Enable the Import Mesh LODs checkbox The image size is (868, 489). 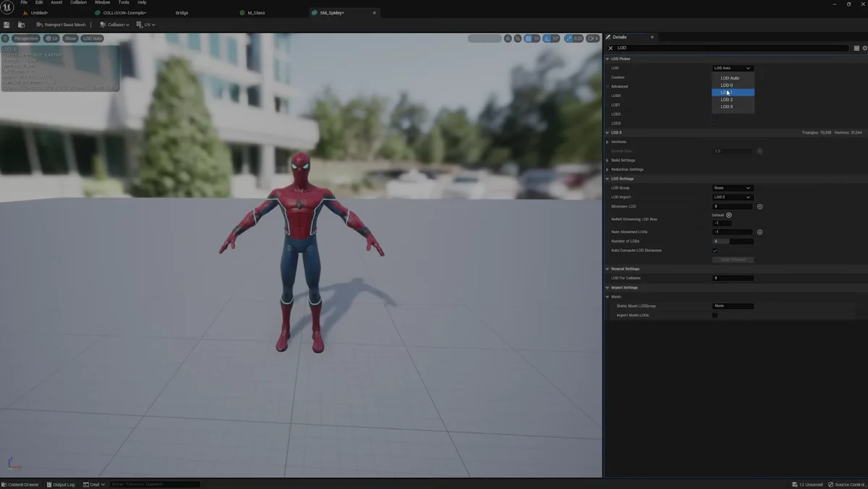(x=715, y=315)
